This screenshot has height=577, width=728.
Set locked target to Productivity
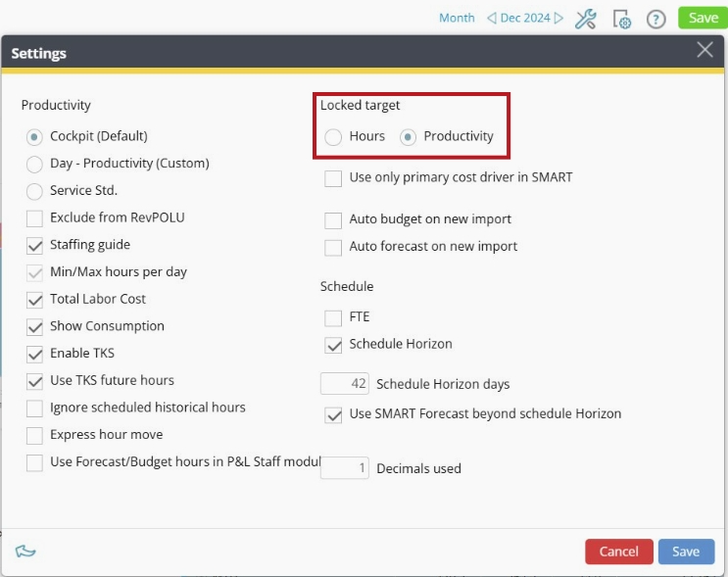pos(409,137)
